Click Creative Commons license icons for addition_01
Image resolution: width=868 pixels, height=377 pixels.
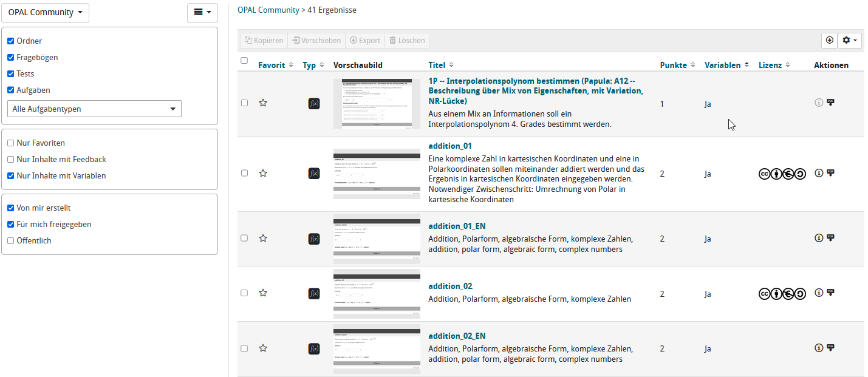point(782,174)
